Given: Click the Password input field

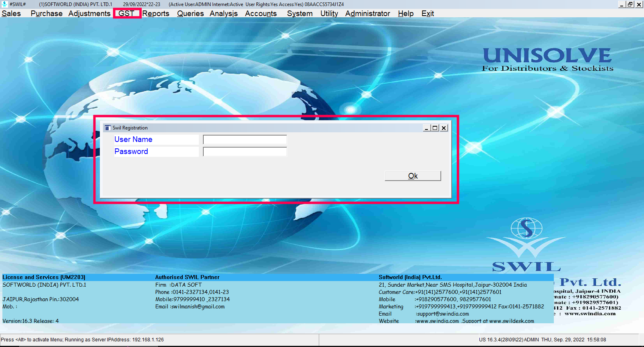Looking at the screenshot, I should pyautogui.click(x=245, y=152).
